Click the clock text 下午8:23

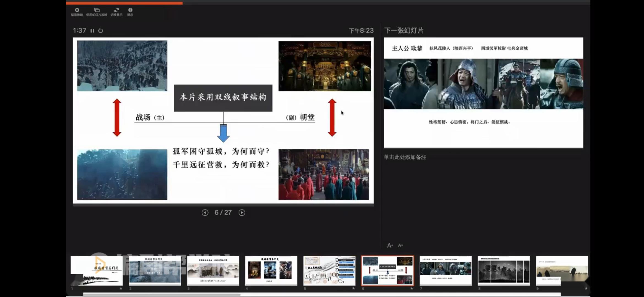[361, 31]
